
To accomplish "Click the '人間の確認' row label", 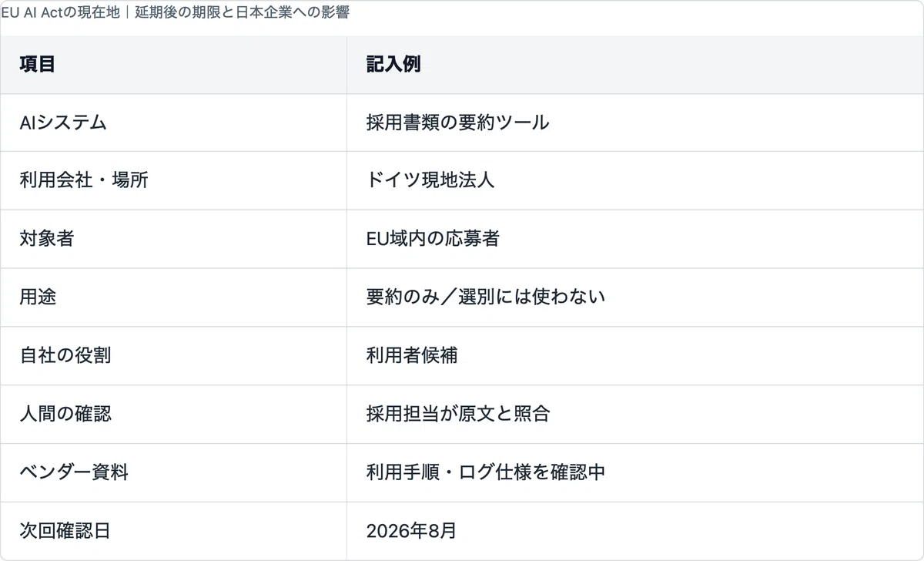I will (65, 415).
